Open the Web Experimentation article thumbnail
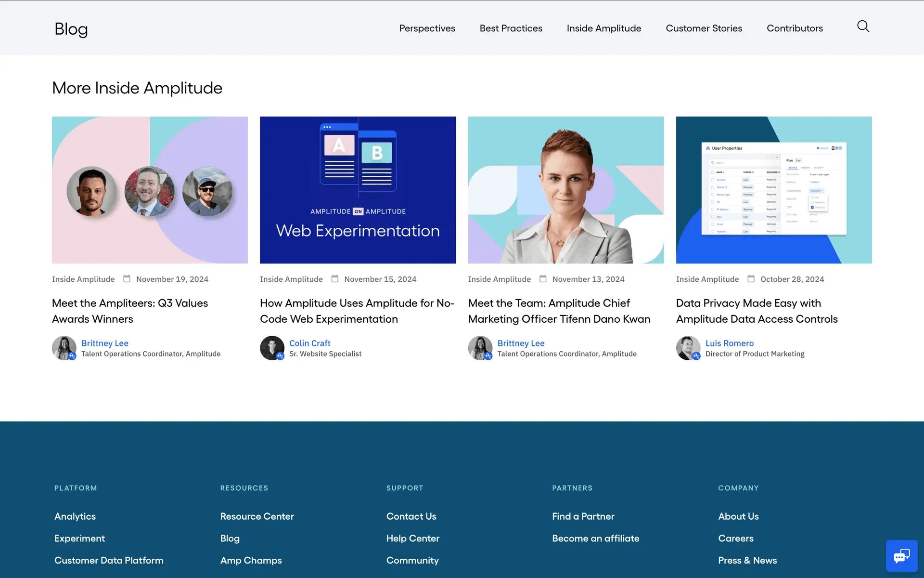This screenshot has width=924, height=578. (358, 190)
